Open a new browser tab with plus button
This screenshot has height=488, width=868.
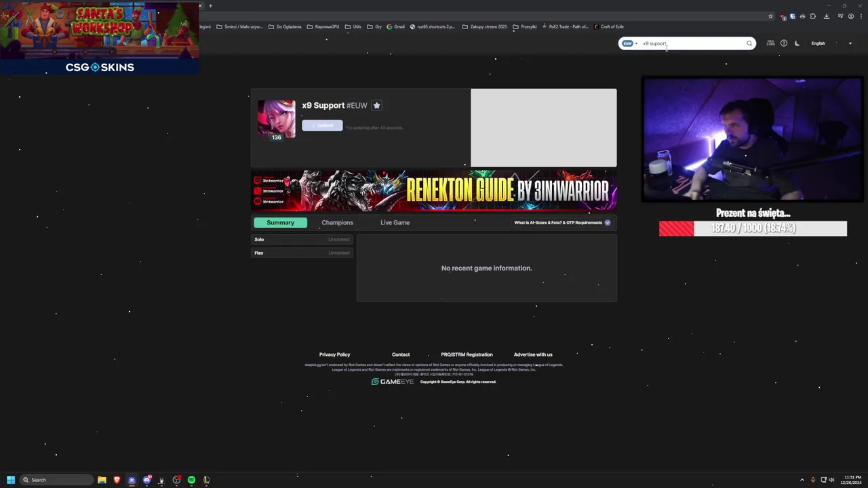coord(210,6)
